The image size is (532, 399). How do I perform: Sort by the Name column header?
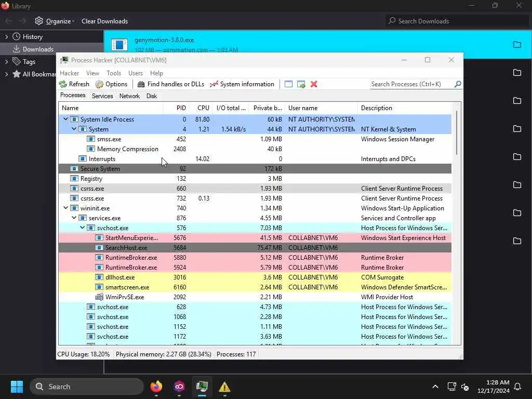pyautogui.click(x=111, y=108)
